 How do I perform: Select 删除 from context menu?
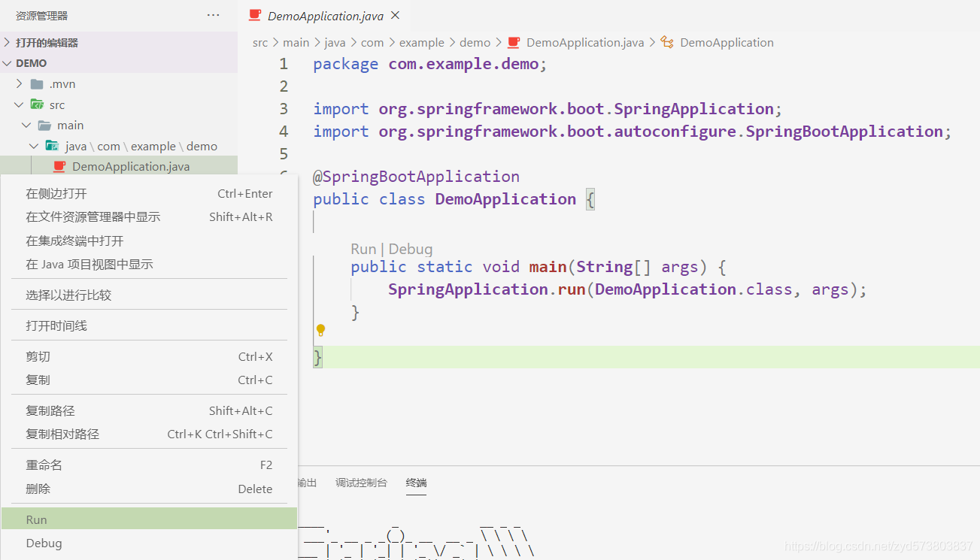coord(149,489)
